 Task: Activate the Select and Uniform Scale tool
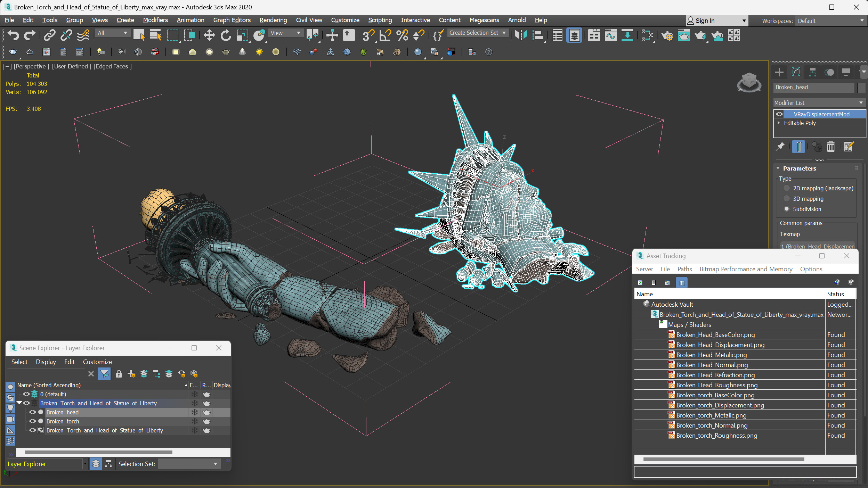click(242, 35)
